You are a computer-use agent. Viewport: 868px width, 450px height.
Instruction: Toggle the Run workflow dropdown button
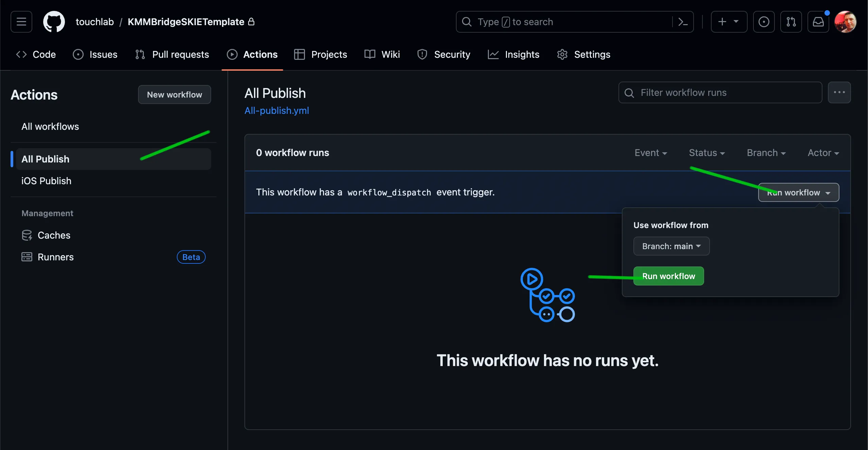click(799, 192)
